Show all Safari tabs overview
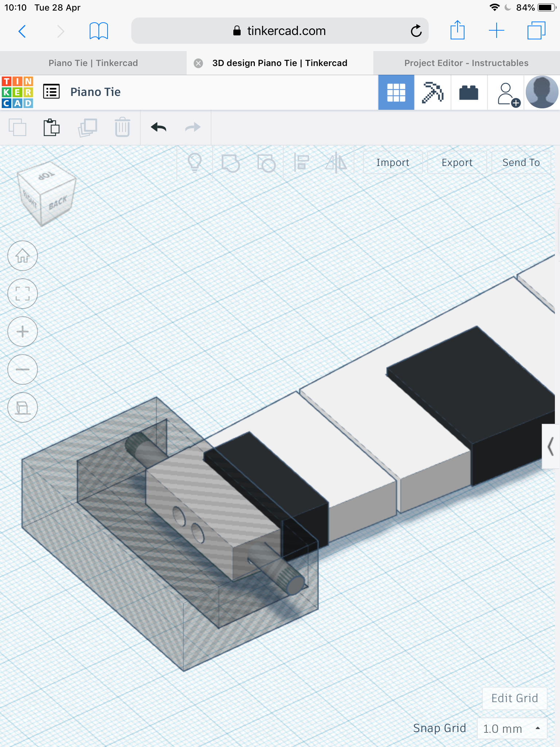This screenshot has height=747, width=560. [536, 31]
